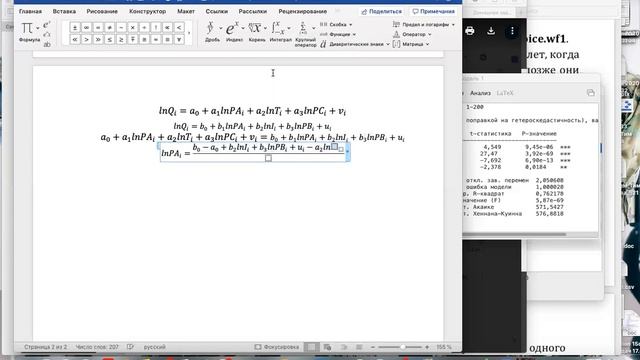Click the Число слов word count
This screenshot has height=360, width=640.
click(97, 347)
